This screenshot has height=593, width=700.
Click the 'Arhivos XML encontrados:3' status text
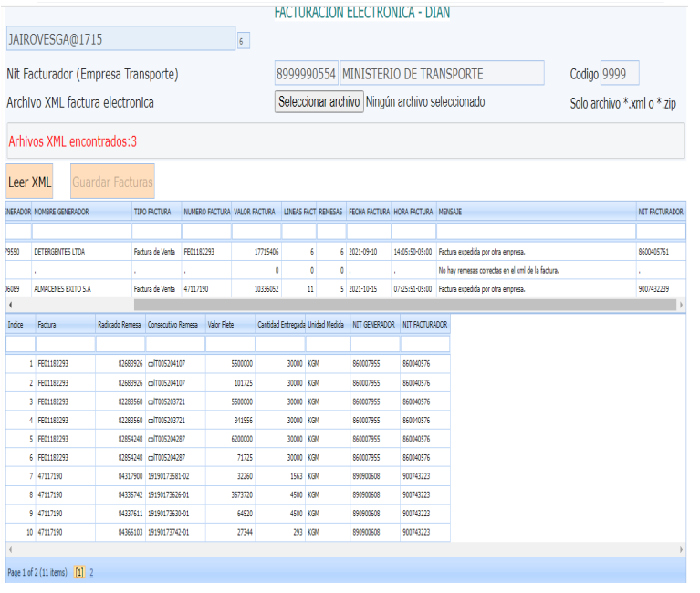[73, 142]
